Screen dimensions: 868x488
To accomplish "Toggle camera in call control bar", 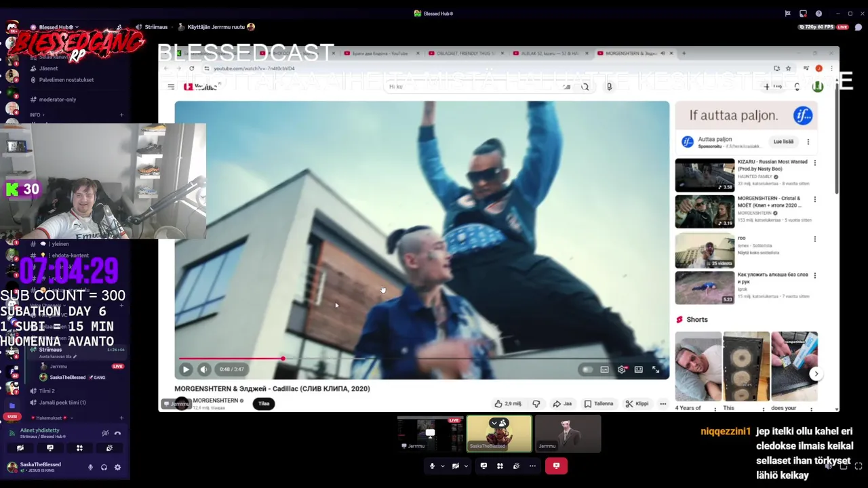I will click(455, 466).
